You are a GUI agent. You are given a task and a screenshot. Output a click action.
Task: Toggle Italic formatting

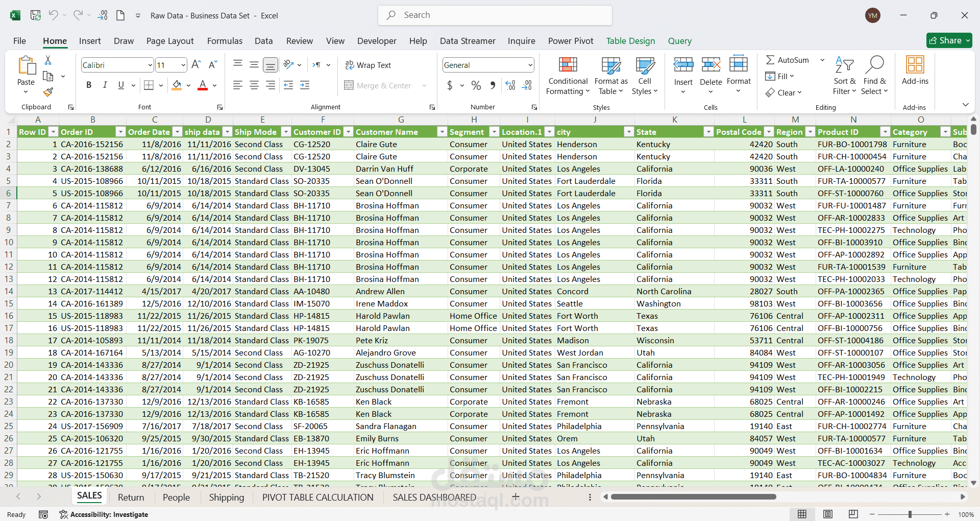coord(105,85)
